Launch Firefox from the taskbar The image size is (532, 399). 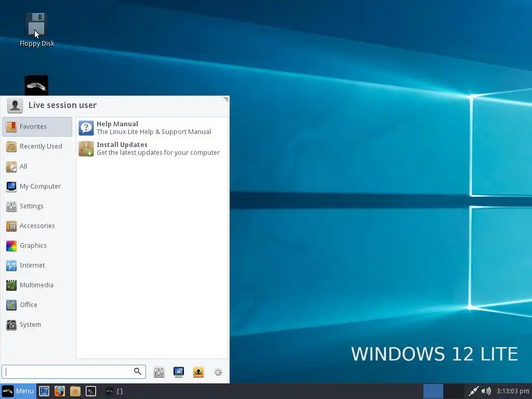pyautogui.click(x=60, y=391)
